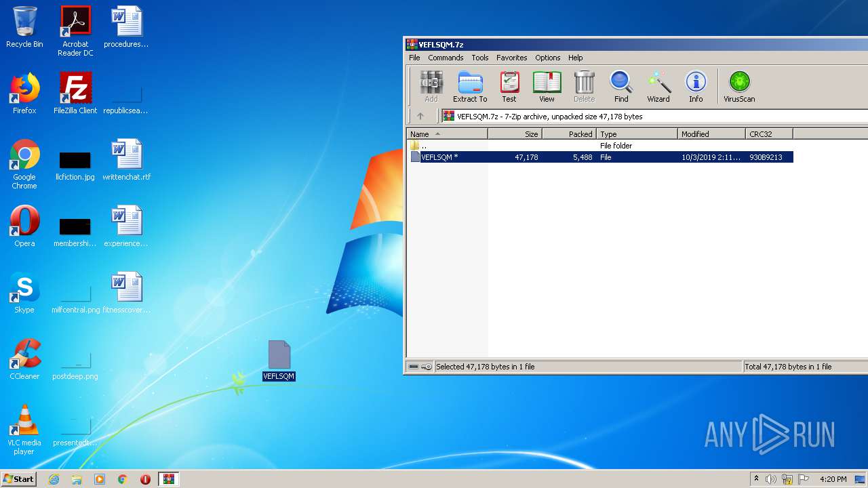The image size is (868, 488).
Task: Select the fitnesscover document icon
Action: (x=126, y=293)
